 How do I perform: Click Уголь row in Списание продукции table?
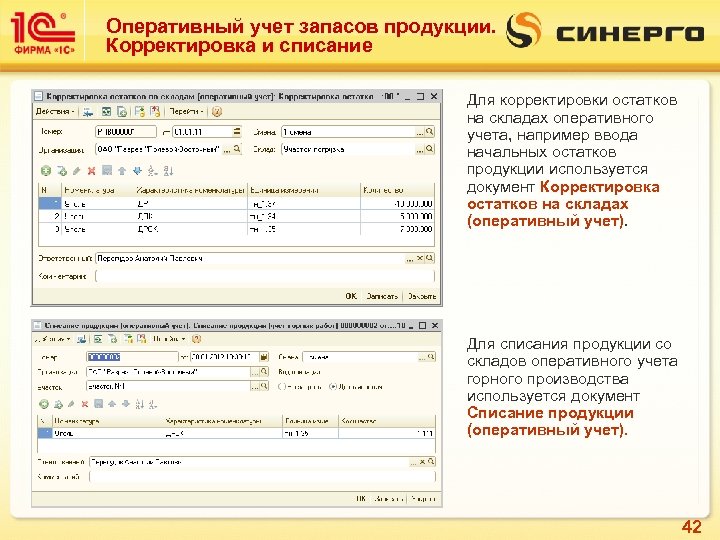pyautogui.click(x=236, y=433)
